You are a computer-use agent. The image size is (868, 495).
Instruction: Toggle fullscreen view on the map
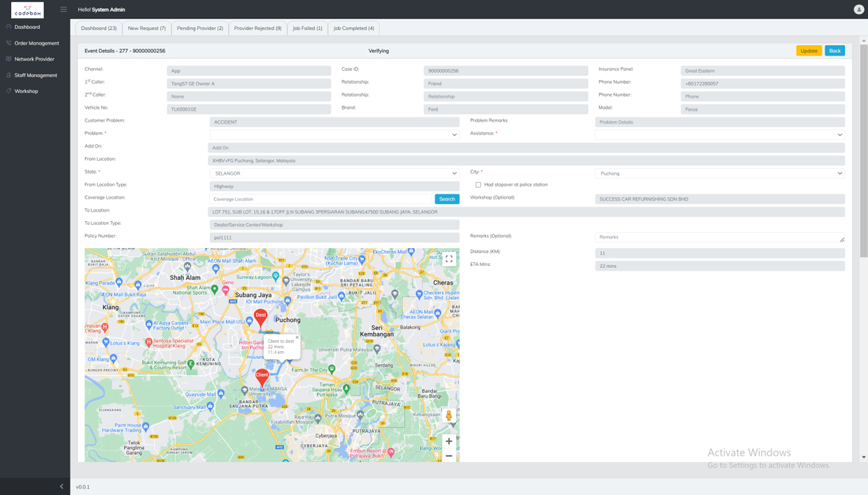click(x=449, y=259)
